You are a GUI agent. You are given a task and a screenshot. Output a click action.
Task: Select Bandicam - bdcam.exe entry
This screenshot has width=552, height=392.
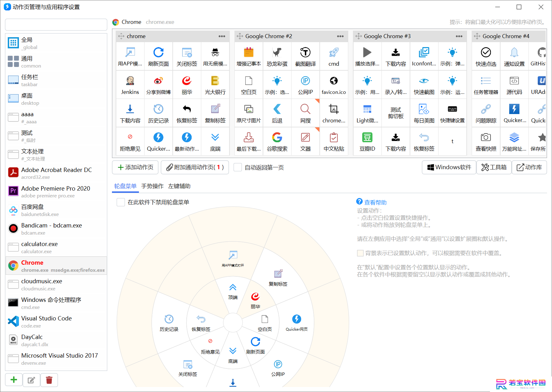[x=56, y=229]
